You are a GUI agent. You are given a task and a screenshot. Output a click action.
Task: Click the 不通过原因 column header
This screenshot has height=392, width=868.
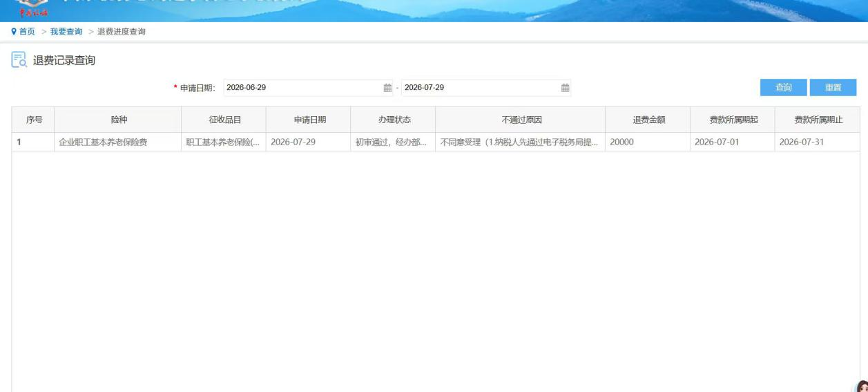click(521, 120)
